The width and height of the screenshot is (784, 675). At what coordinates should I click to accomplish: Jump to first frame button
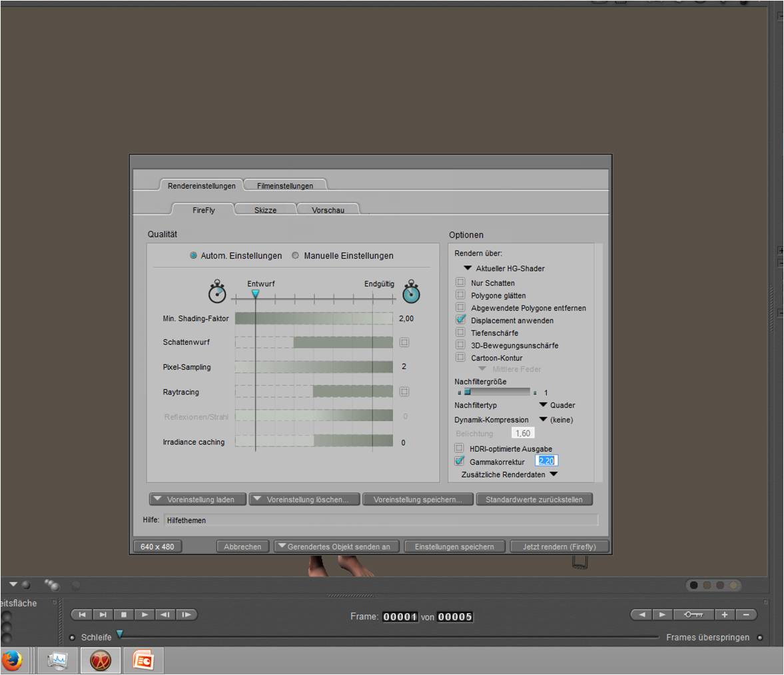(82, 614)
